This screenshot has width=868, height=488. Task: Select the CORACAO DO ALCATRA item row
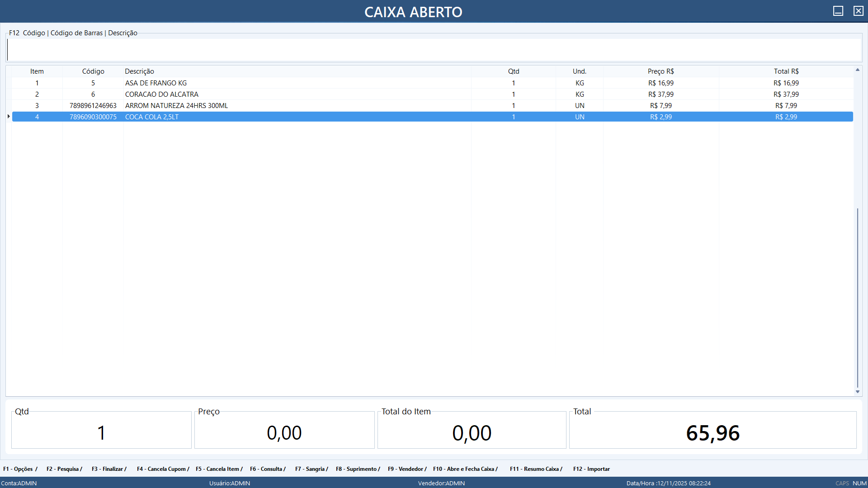point(162,94)
